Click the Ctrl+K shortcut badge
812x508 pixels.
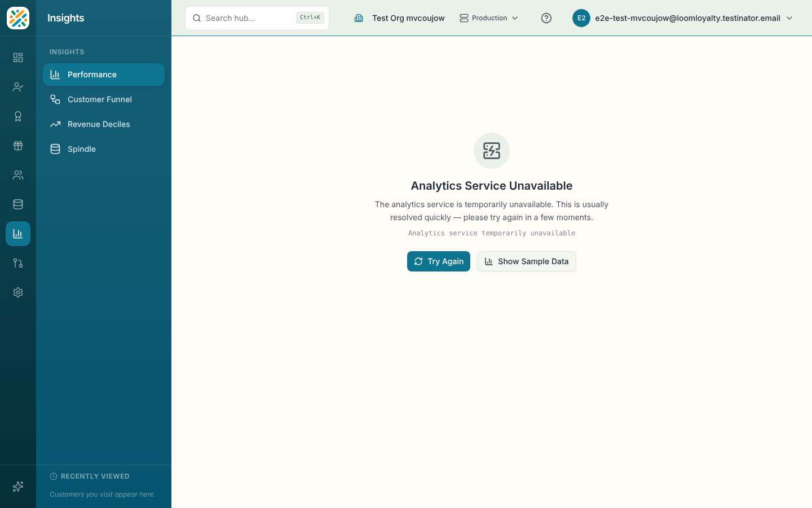(310, 18)
